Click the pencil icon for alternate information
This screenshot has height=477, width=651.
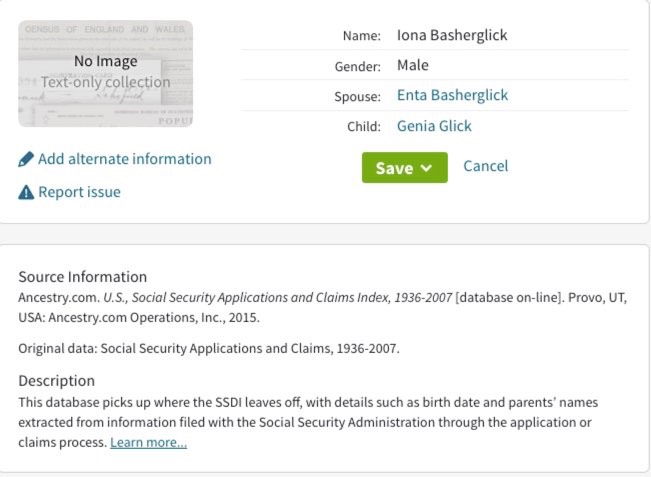(x=26, y=160)
